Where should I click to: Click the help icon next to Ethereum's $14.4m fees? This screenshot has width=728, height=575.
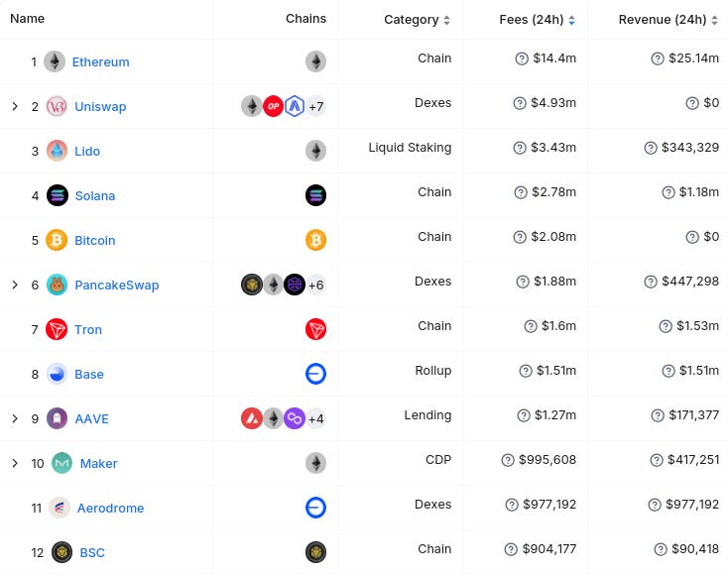click(x=522, y=58)
